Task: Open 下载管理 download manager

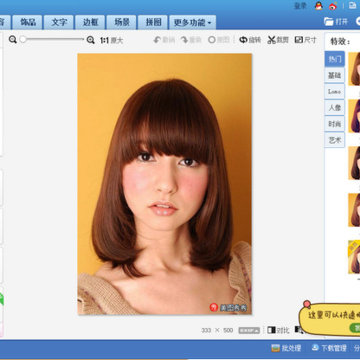Action: [x=329, y=348]
